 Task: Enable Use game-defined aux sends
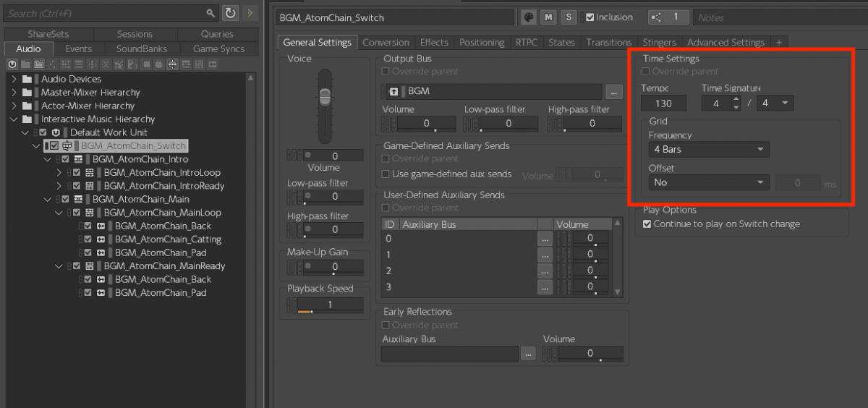pyautogui.click(x=386, y=174)
